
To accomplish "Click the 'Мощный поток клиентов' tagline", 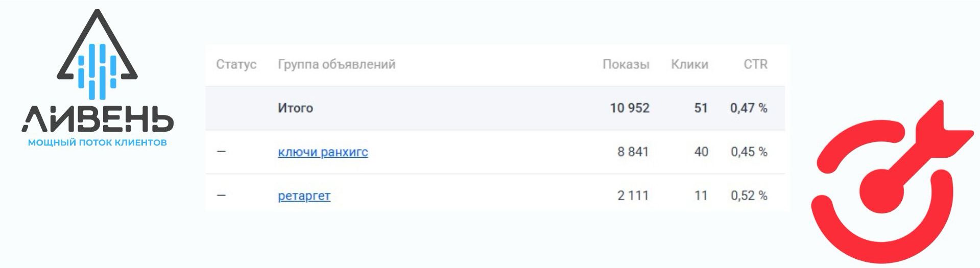I will click(97, 142).
